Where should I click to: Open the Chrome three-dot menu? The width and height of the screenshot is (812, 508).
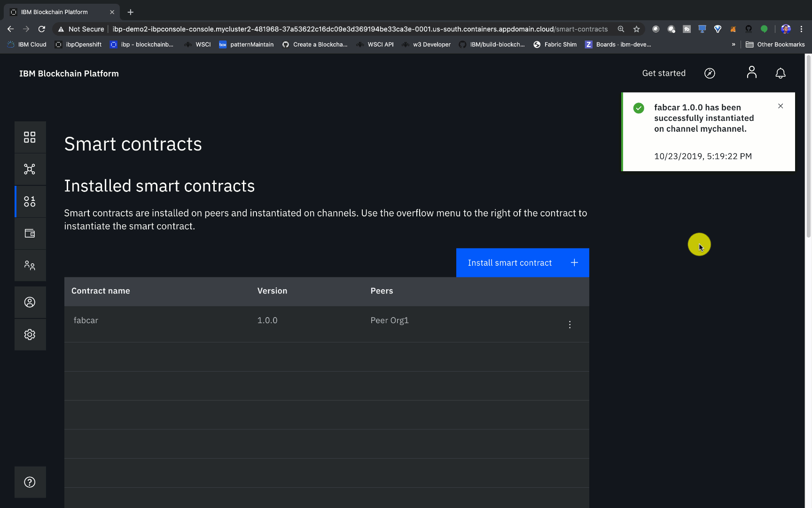801,29
